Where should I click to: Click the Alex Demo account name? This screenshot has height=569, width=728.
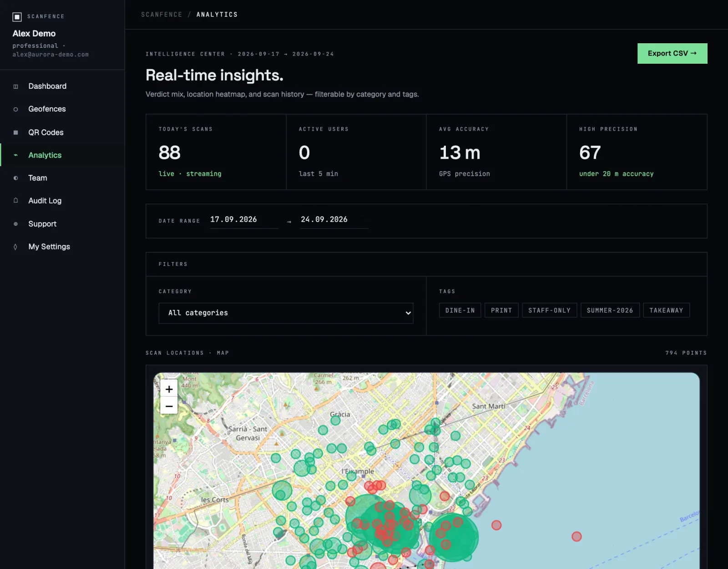pyautogui.click(x=34, y=34)
